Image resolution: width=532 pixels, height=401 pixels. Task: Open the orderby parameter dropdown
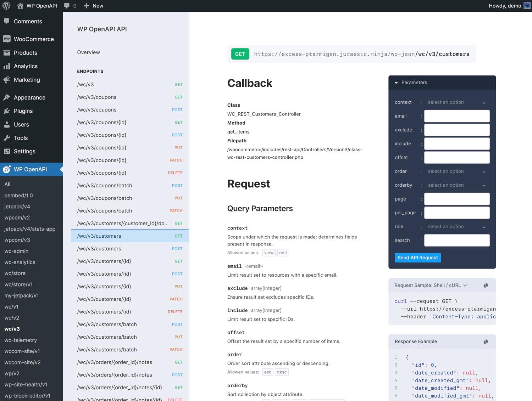[x=457, y=185]
